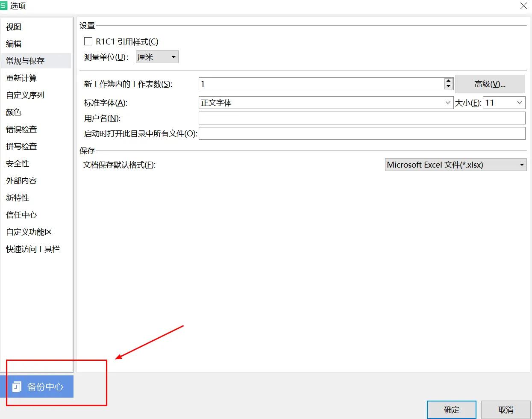Select the 新特性 category
This screenshot has width=532, height=419.
[36, 198]
